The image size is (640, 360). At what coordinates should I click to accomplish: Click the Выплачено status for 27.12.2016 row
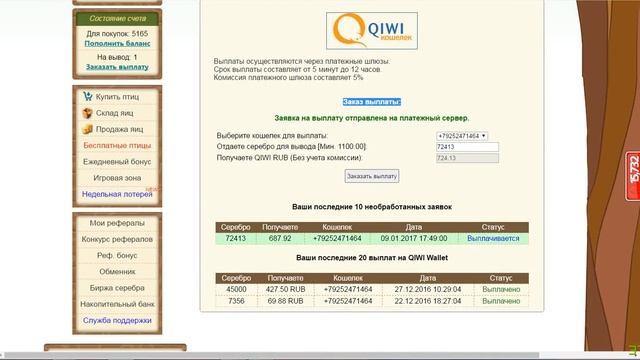(501, 289)
